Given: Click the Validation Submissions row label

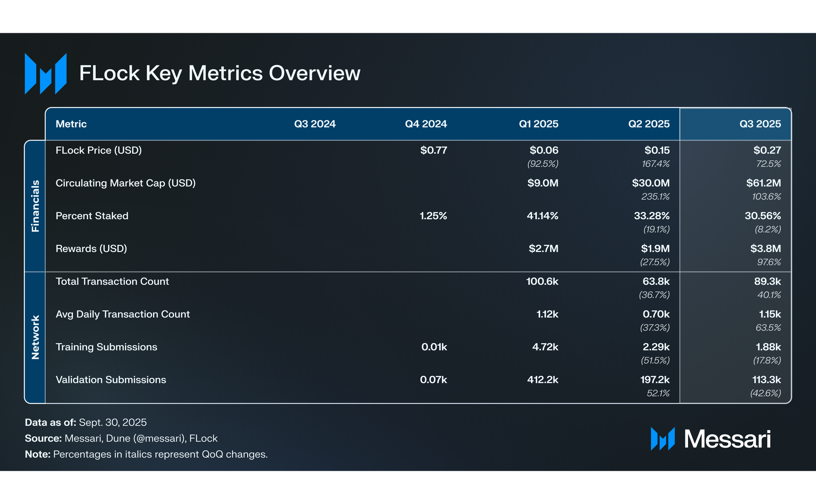Looking at the screenshot, I should [111, 380].
